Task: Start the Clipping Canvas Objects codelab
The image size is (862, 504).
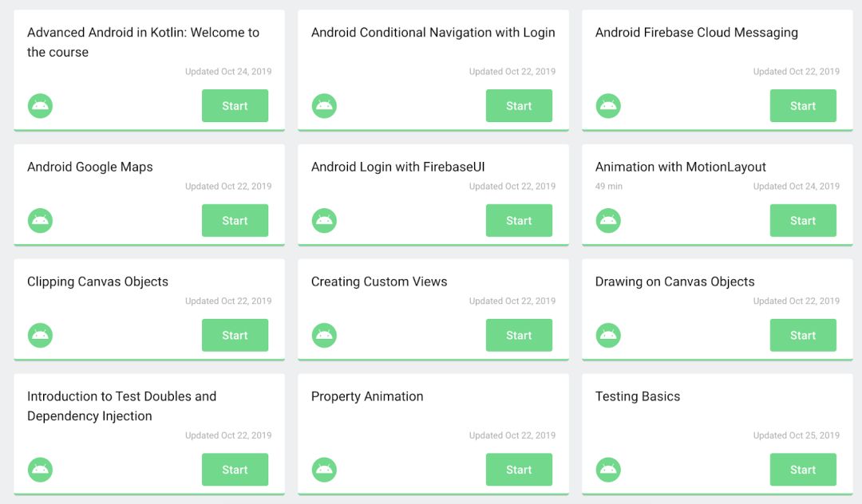Action: pyautogui.click(x=235, y=336)
